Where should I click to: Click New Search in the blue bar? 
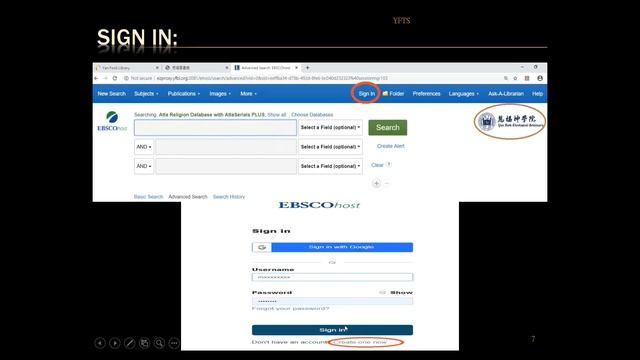[111, 94]
